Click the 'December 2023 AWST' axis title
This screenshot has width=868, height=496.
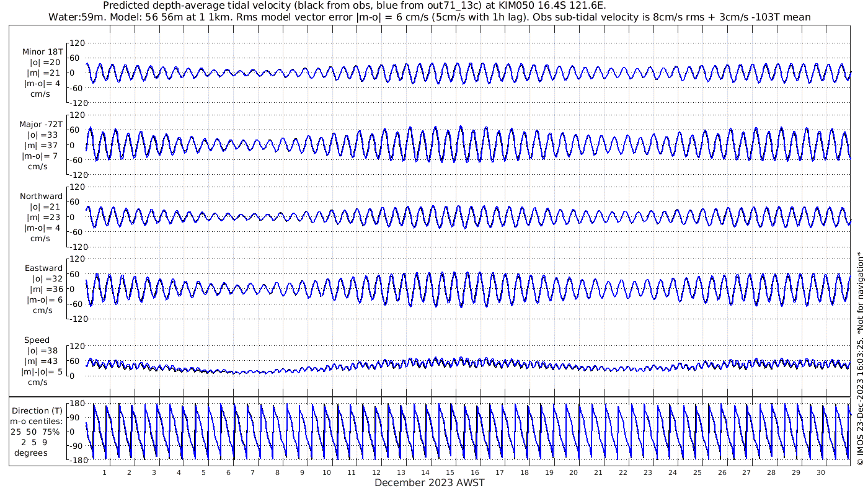[x=430, y=482]
